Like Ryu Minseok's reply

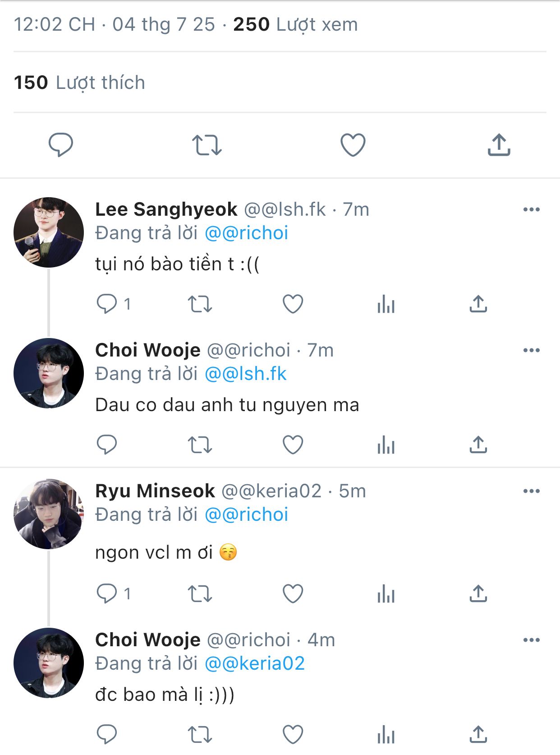pyautogui.click(x=293, y=593)
